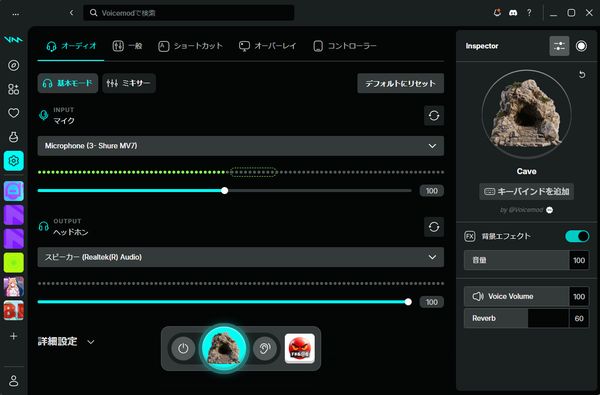Click the microphone icon beside INPUT
Screen dimensions: 600x395
pos(44,115)
